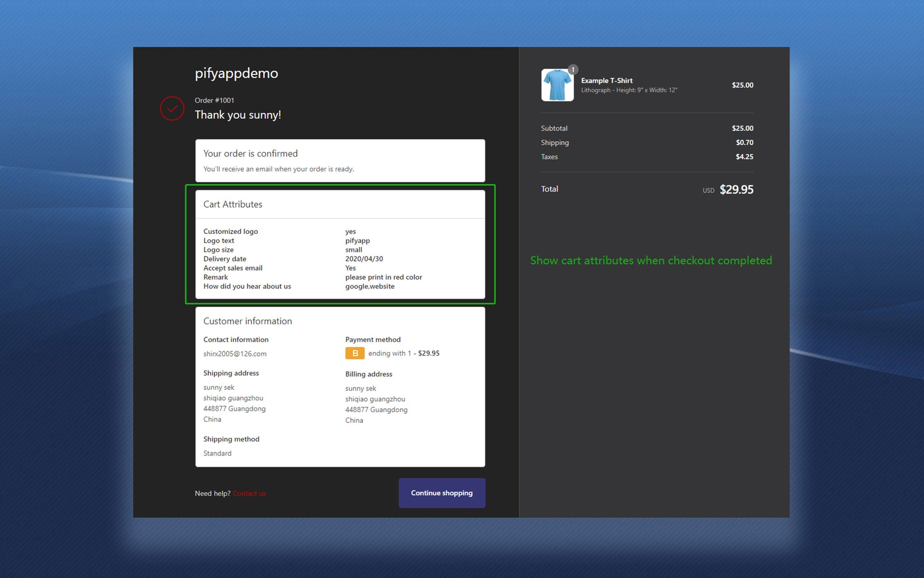Open the Contact us link
The image size is (924, 578).
click(249, 494)
